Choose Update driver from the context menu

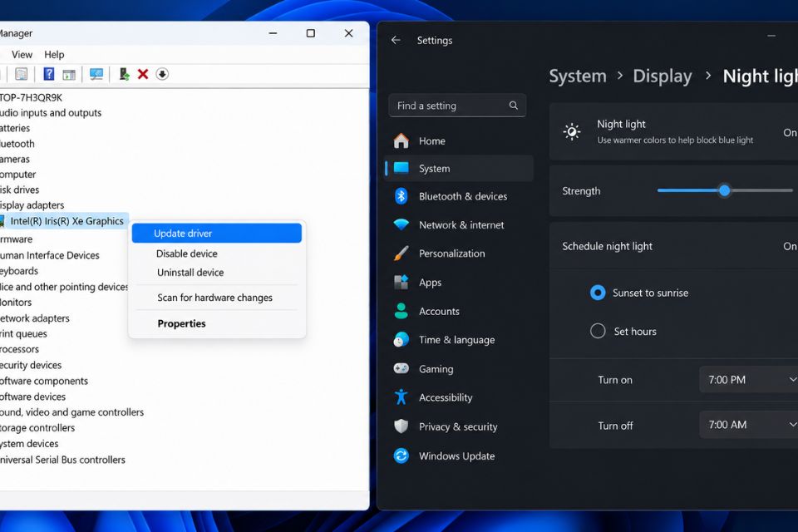(217, 233)
